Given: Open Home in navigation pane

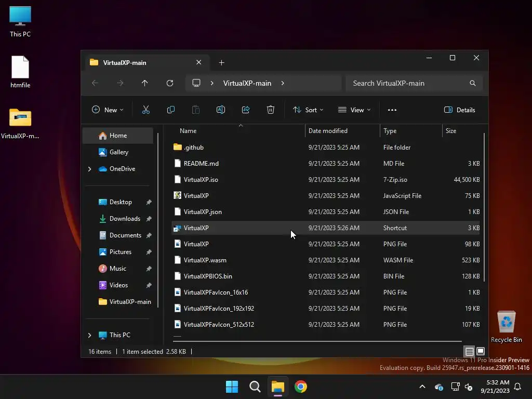Looking at the screenshot, I should coord(118,136).
